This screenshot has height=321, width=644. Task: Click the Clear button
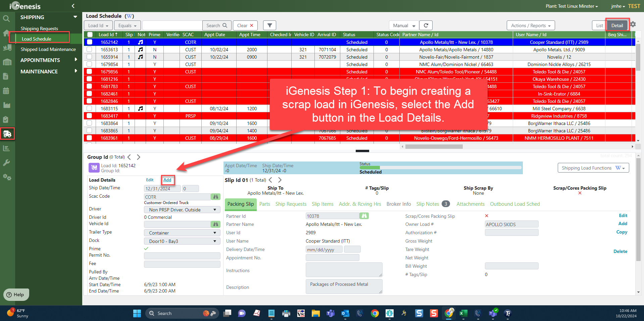(245, 25)
